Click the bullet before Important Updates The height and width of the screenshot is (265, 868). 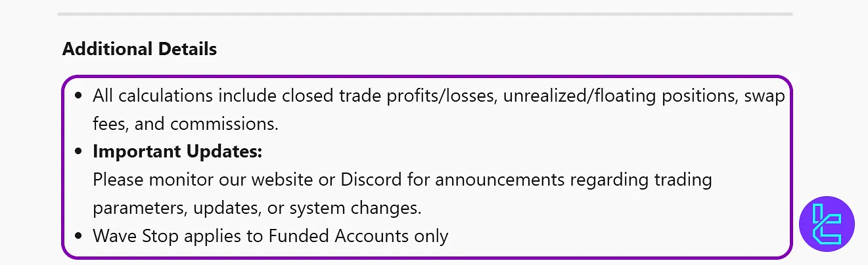tap(80, 152)
